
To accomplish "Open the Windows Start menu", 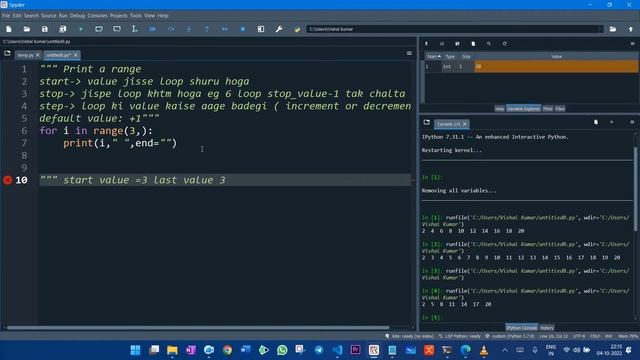I will pyautogui.click(x=136, y=350).
